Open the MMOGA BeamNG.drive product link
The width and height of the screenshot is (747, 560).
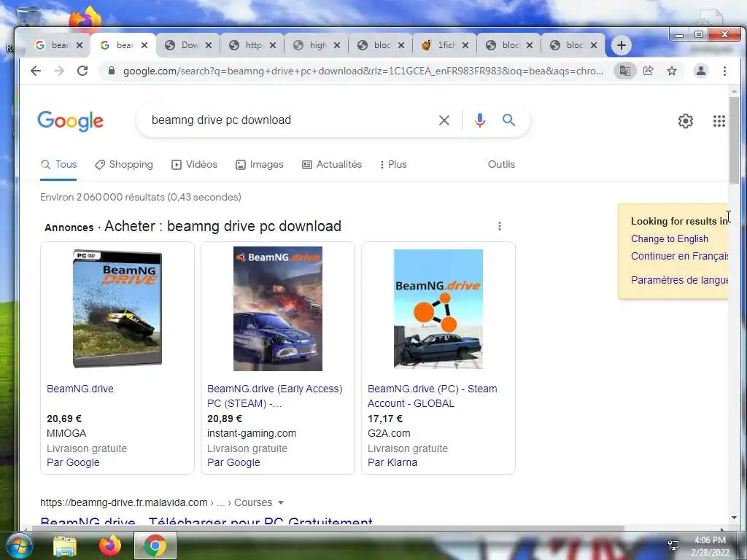point(80,389)
